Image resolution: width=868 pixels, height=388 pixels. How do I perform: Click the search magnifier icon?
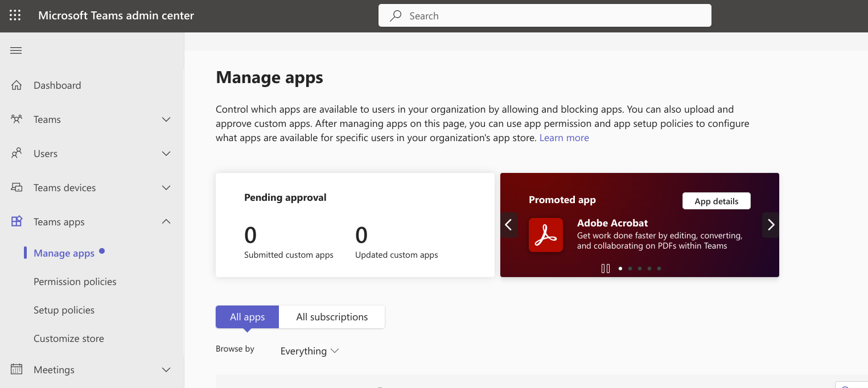(x=396, y=16)
